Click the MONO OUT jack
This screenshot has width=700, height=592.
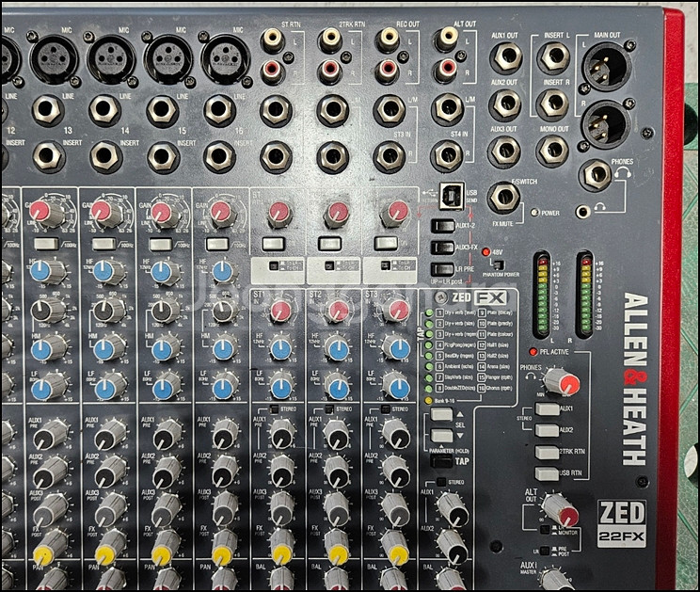(552, 151)
